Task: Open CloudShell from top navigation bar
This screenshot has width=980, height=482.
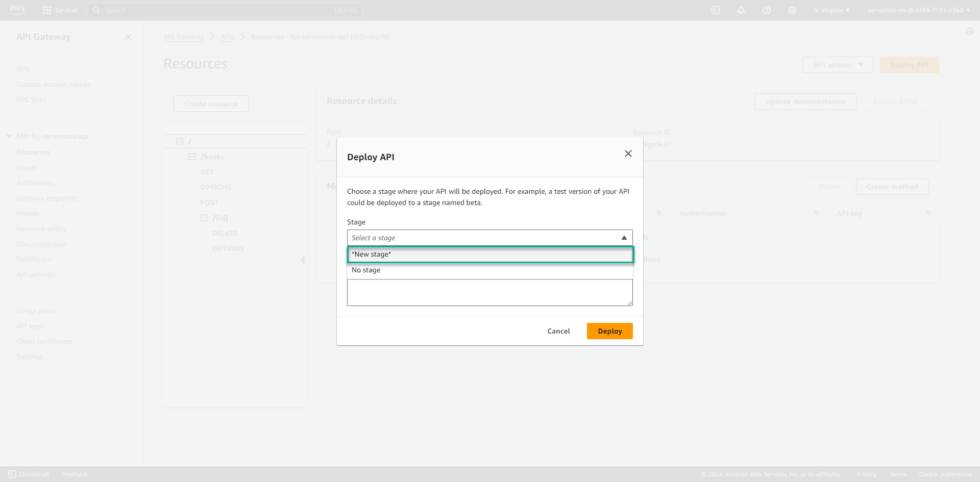Action: pyautogui.click(x=716, y=10)
